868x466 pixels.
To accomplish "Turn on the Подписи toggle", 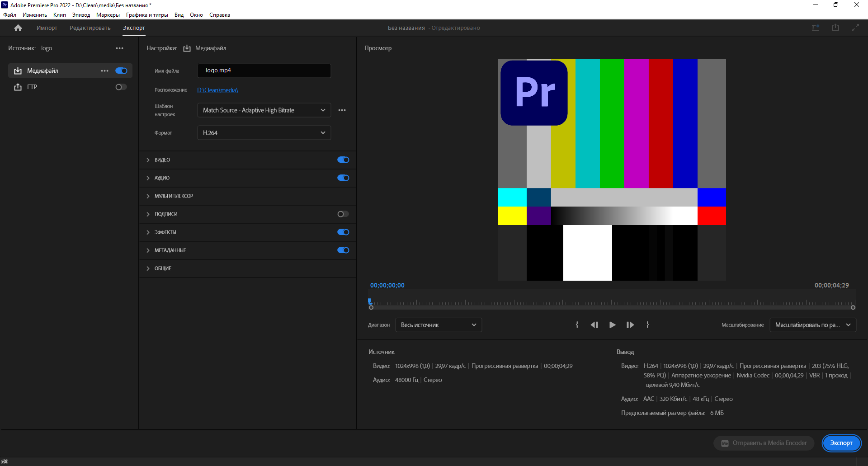I will coord(343,214).
